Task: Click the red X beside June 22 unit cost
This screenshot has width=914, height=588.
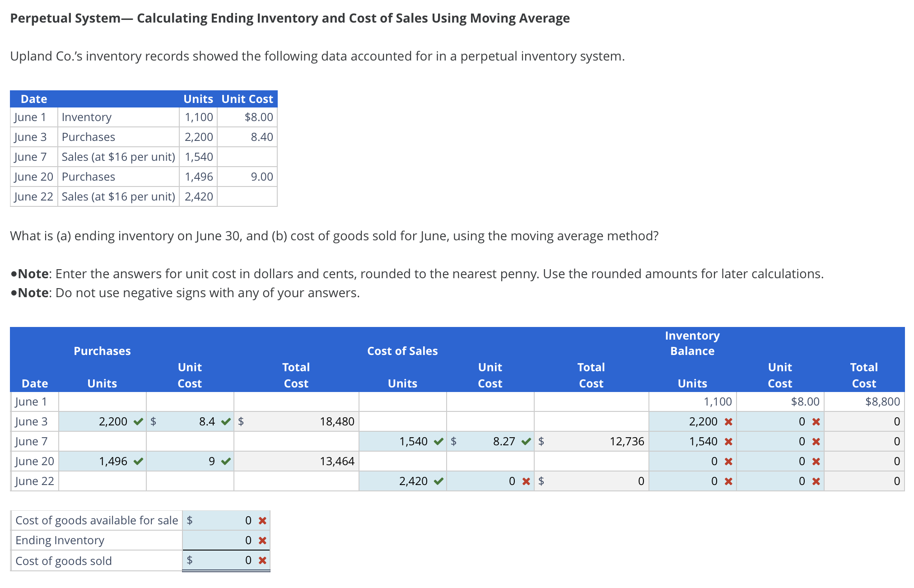Action: pos(526,481)
